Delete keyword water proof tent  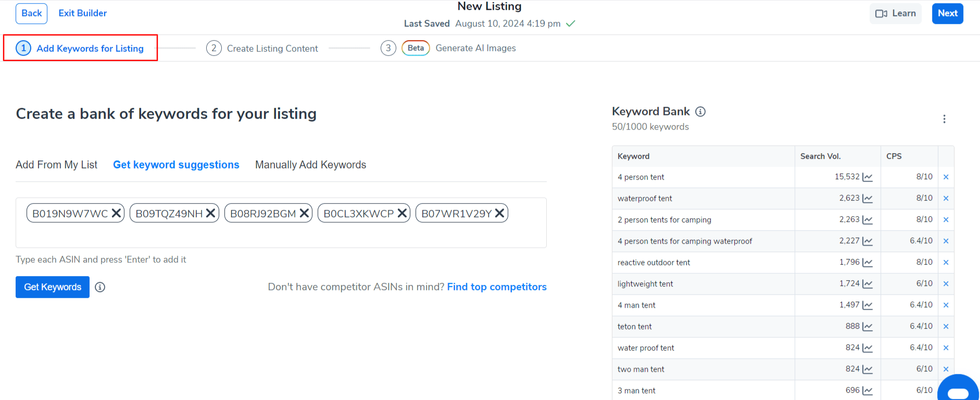[x=946, y=348]
